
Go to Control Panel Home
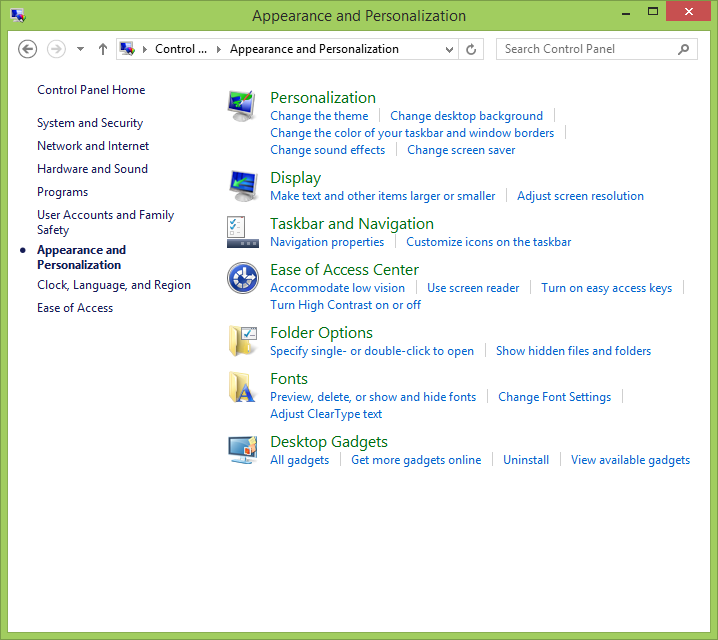click(x=91, y=90)
